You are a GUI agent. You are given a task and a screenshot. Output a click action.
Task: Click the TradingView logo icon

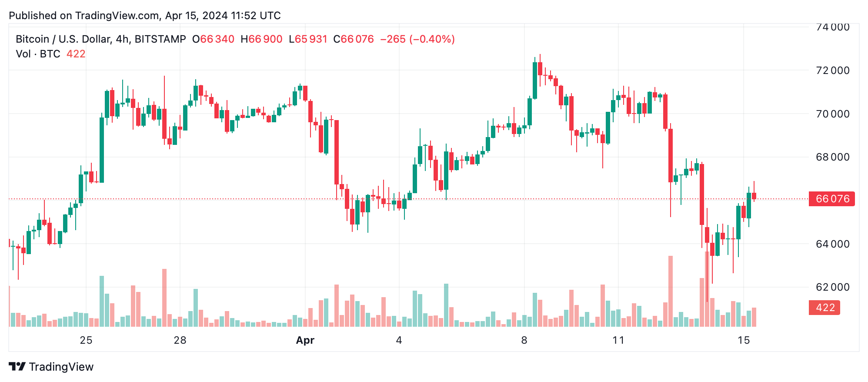(17, 366)
